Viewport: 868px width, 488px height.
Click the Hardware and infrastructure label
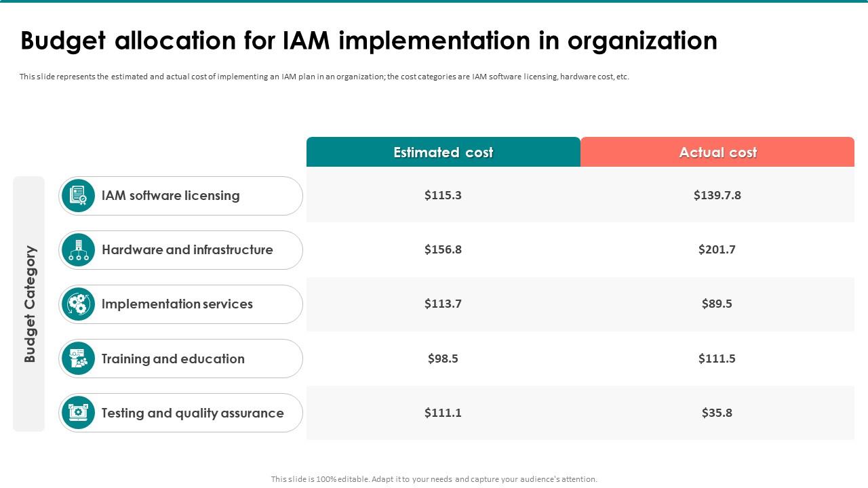coord(187,249)
